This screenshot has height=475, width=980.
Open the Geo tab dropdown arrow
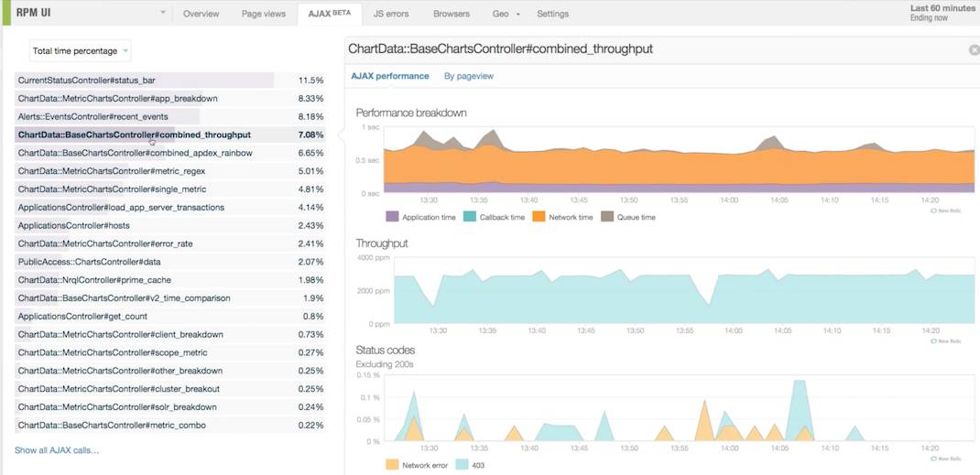(x=517, y=15)
